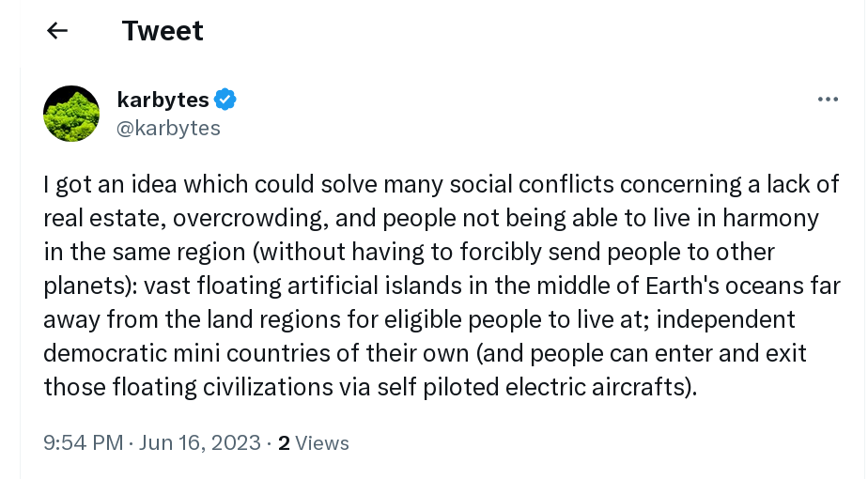
Task: Open the karbytes display name profile link
Action: click(x=163, y=100)
